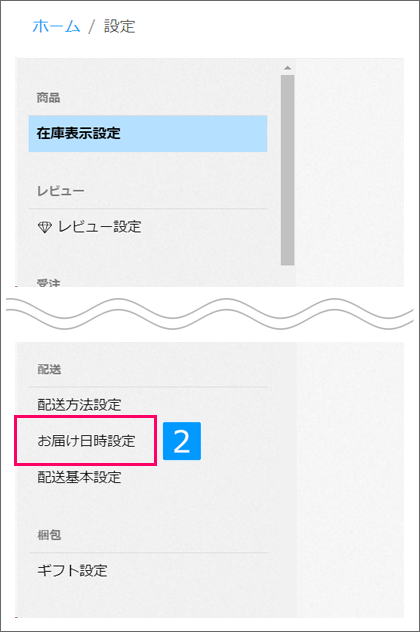Click the diamond icon beside レビュー設定
420x632 pixels.
point(44,227)
